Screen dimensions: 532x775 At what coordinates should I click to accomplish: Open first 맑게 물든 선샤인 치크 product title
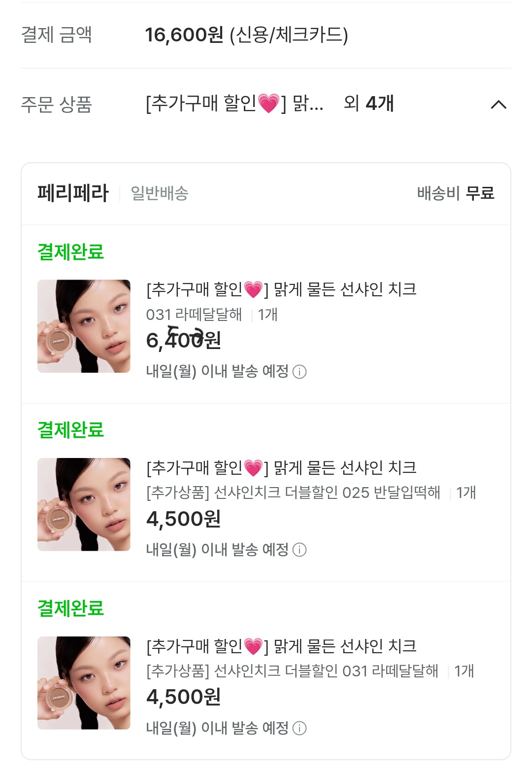click(x=281, y=289)
